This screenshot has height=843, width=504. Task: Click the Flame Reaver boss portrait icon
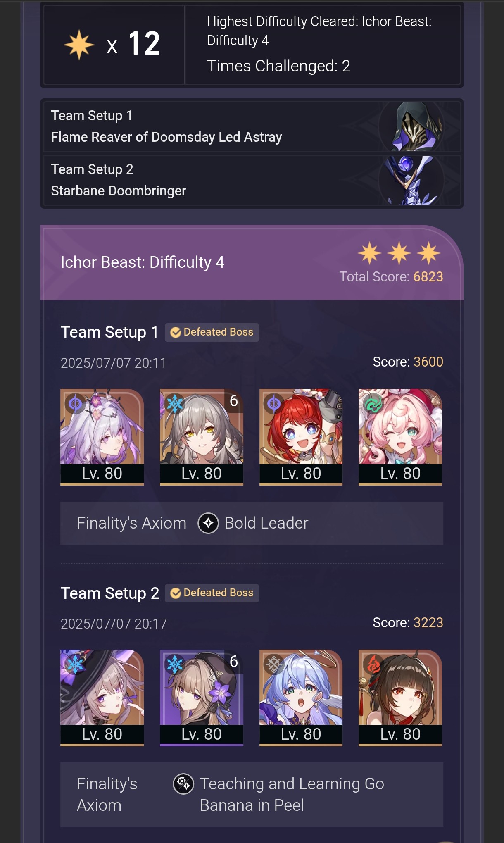tap(411, 126)
